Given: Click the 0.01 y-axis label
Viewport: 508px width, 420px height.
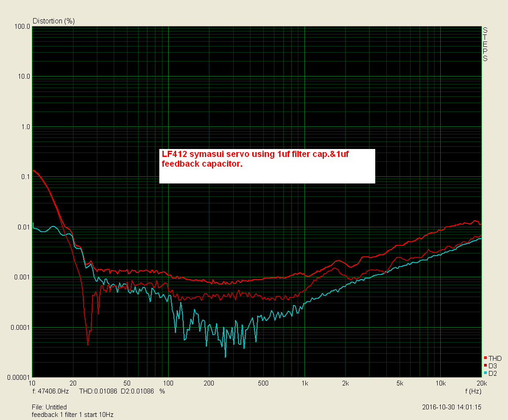Looking at the screenshot, I should [23, 227].
